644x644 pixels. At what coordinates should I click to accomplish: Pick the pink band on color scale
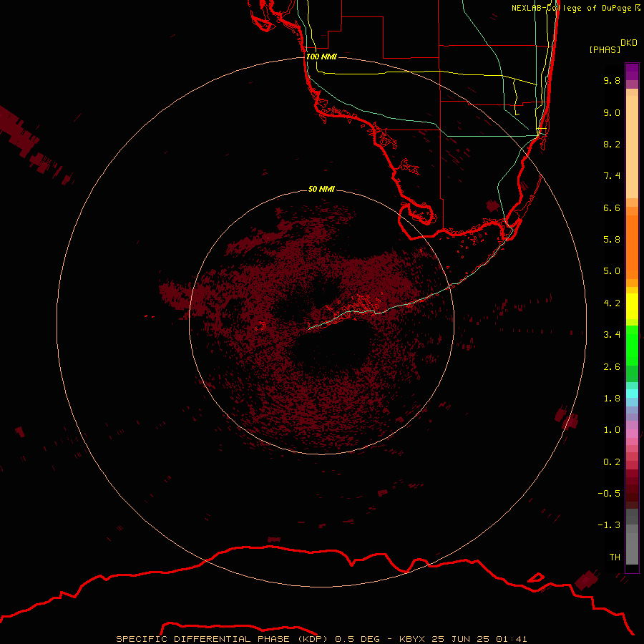(632, 434)
